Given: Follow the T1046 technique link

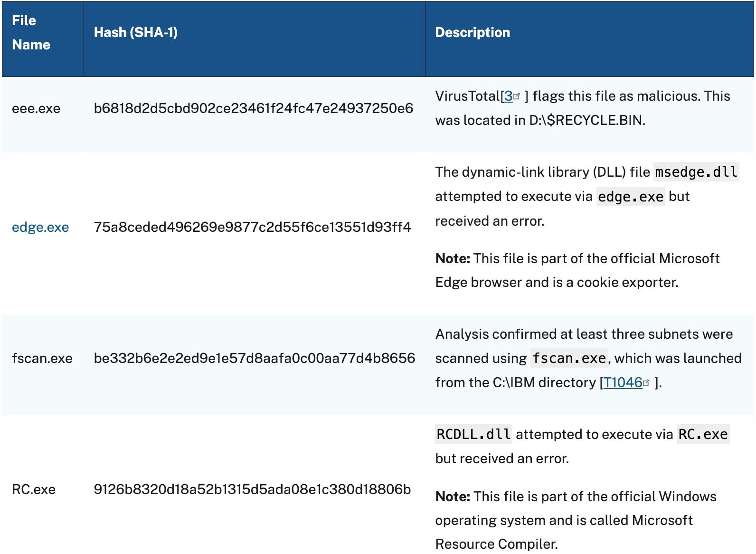Looking at the screenshot, I should point(622,382).
